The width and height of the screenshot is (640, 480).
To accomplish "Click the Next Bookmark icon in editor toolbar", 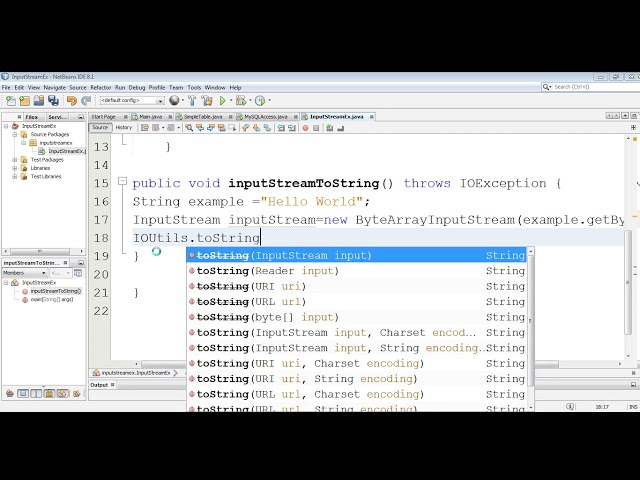I will [256, 128].
